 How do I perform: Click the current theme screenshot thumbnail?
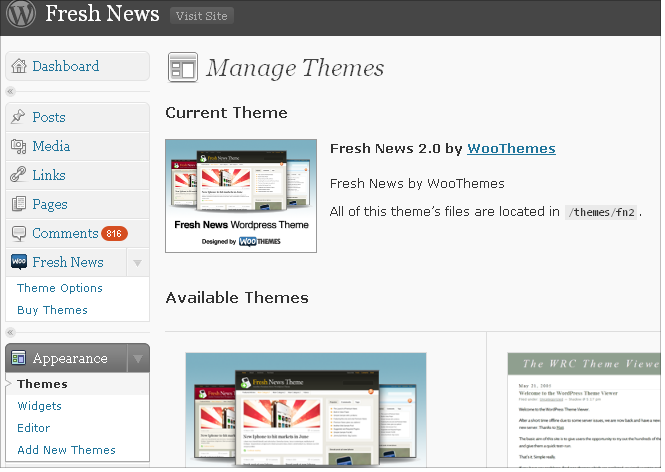[x=241, y=196]
